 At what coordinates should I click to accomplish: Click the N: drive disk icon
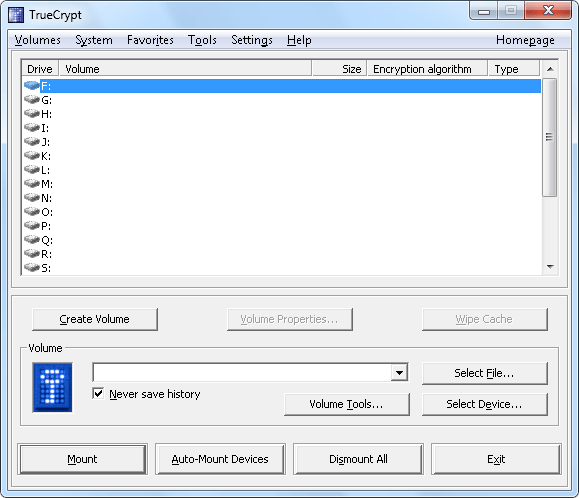click(x=32, y=198)
